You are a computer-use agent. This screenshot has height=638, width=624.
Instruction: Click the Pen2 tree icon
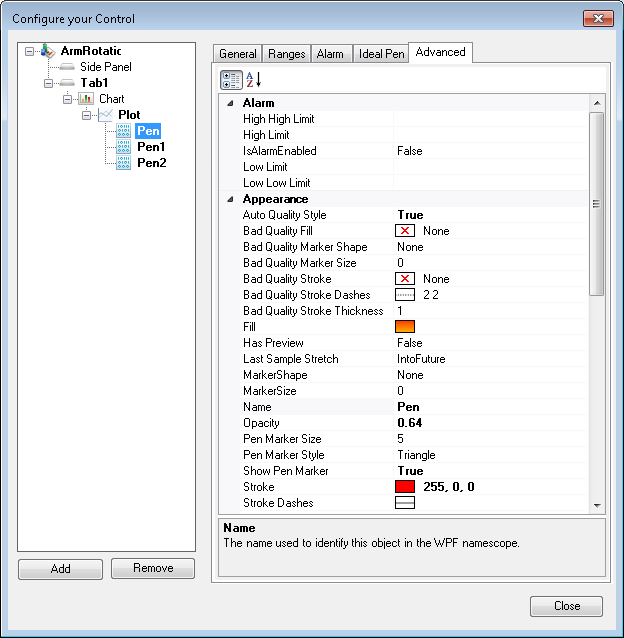tap(124, 163)
